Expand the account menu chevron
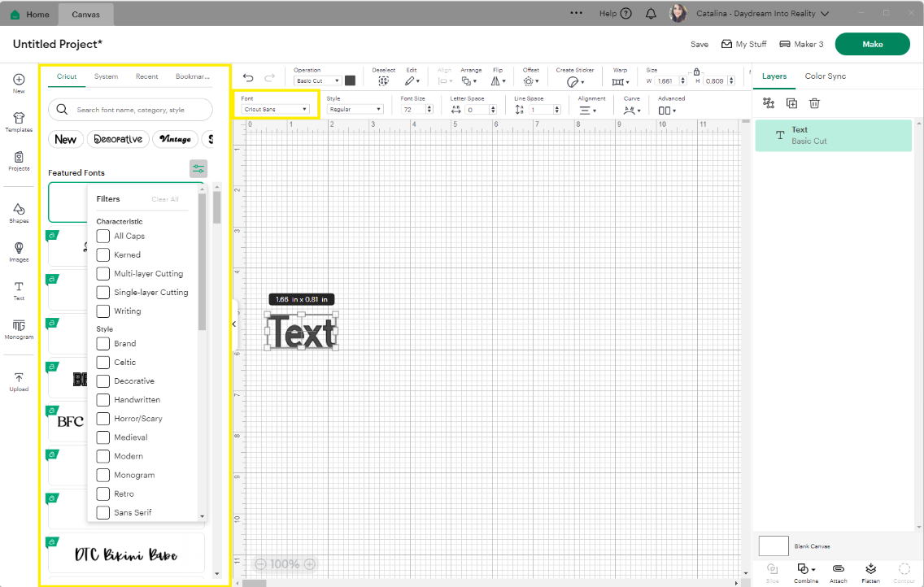 coord(825,14)
